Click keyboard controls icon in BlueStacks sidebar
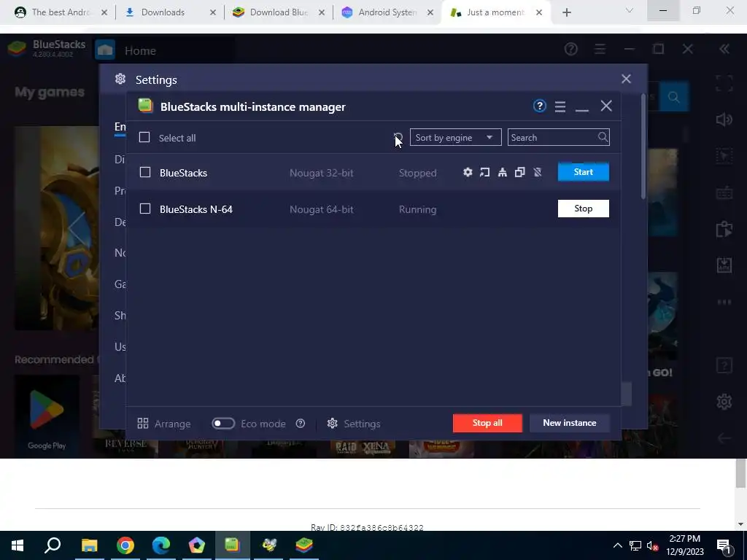This screenshot has width=747, height=560. pos(724,192)
